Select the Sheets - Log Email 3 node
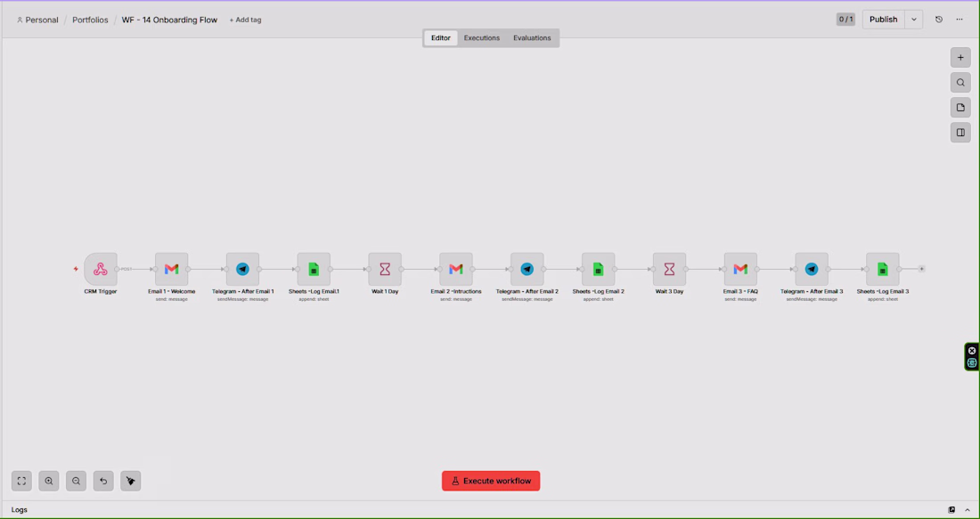The height and width of the screenshot is (519, 980). [883, 269]
